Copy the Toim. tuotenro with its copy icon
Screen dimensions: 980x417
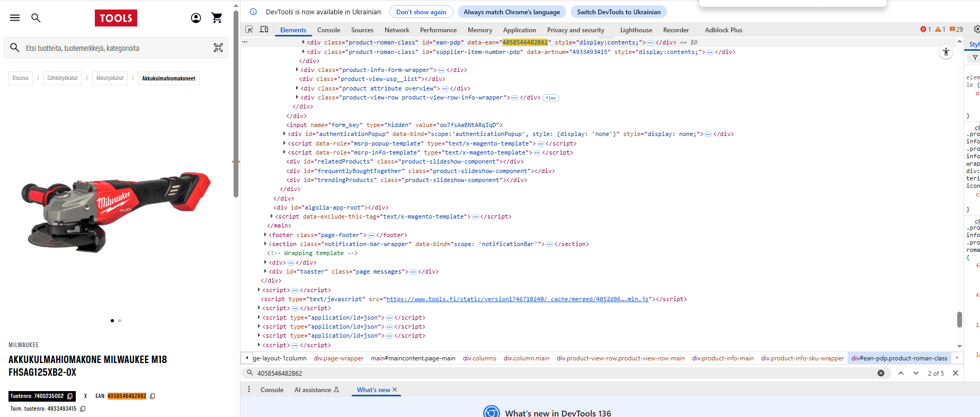tap(83, 409)
